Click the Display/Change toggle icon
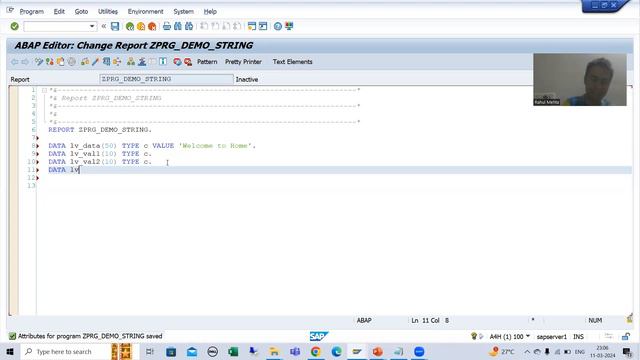 click(x=39, y=62)
